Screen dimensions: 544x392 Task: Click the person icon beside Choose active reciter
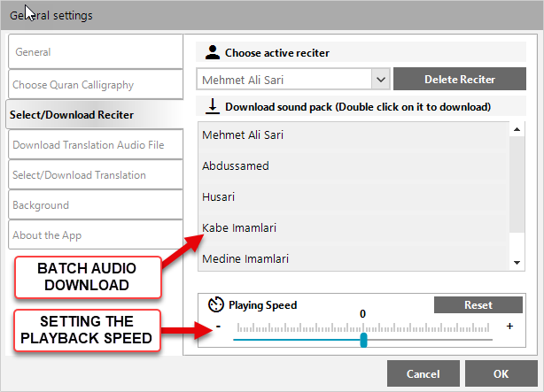pos(213,52)
